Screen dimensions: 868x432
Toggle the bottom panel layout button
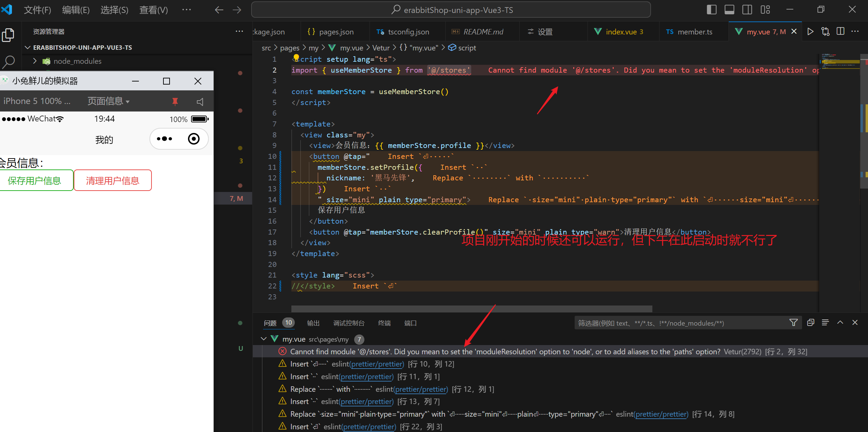[x=729, y=10]
